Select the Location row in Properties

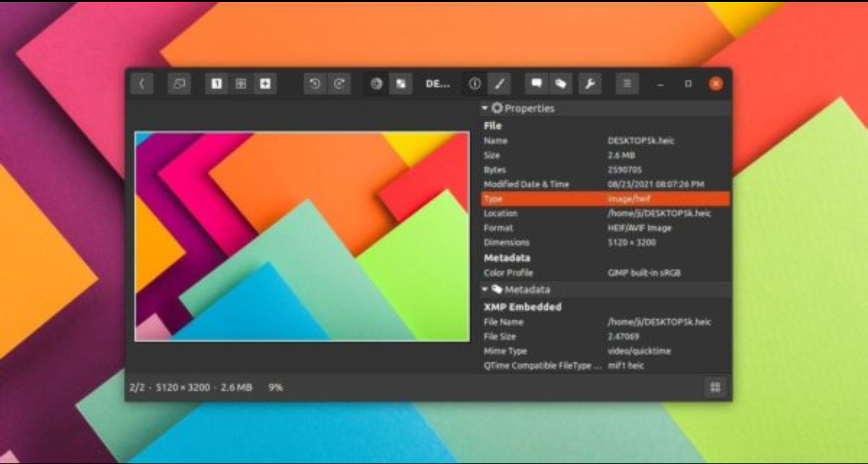click(606, 214)
